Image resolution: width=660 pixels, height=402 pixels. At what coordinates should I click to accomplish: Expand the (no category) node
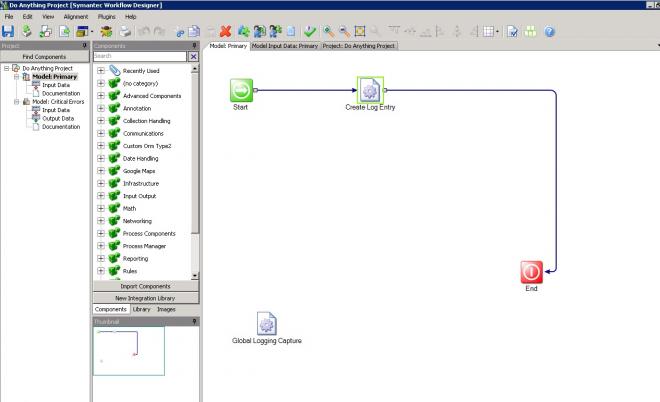101,83
